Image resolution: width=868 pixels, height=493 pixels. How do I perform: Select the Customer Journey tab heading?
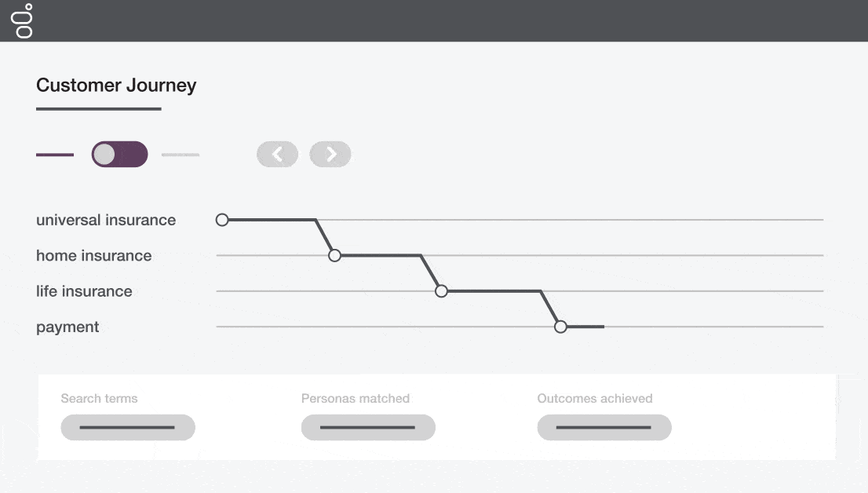coord(116,85)
